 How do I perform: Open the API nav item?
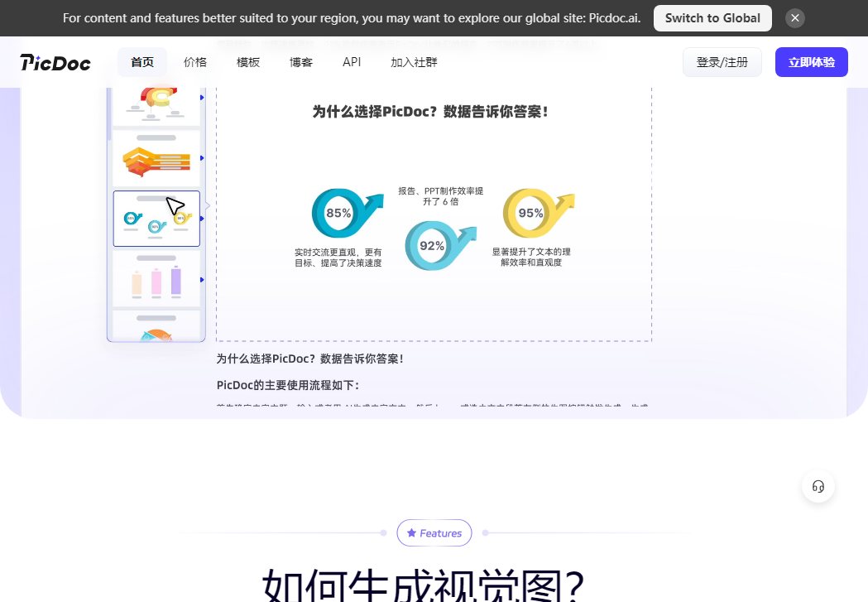[x=352, y=62]
